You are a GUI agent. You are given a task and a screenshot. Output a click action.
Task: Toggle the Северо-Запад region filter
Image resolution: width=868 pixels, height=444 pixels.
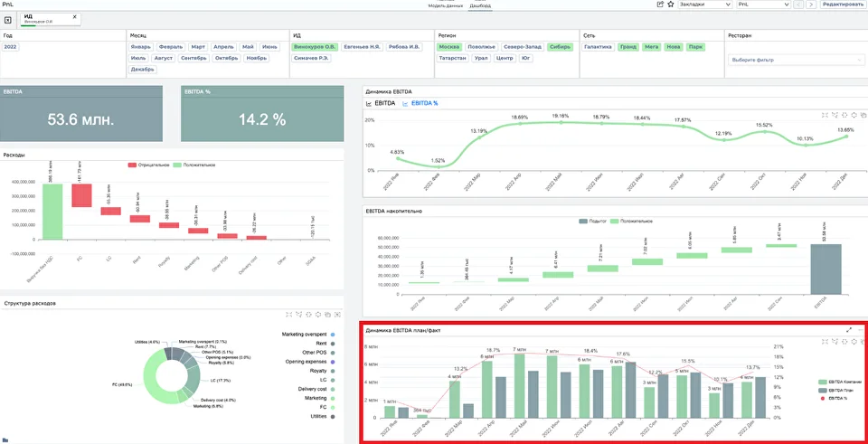point(522,47)
